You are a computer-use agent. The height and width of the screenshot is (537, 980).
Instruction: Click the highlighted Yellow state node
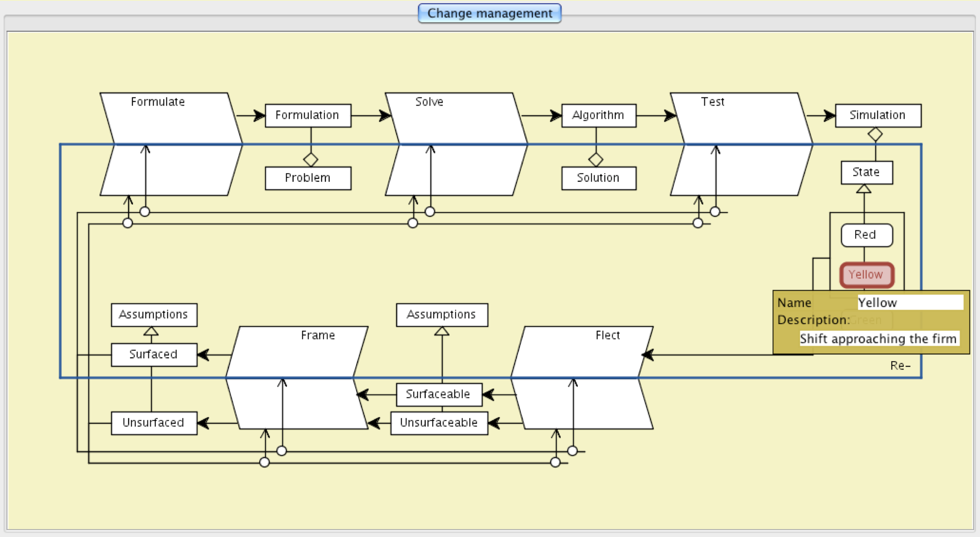(x=866, y=275)
